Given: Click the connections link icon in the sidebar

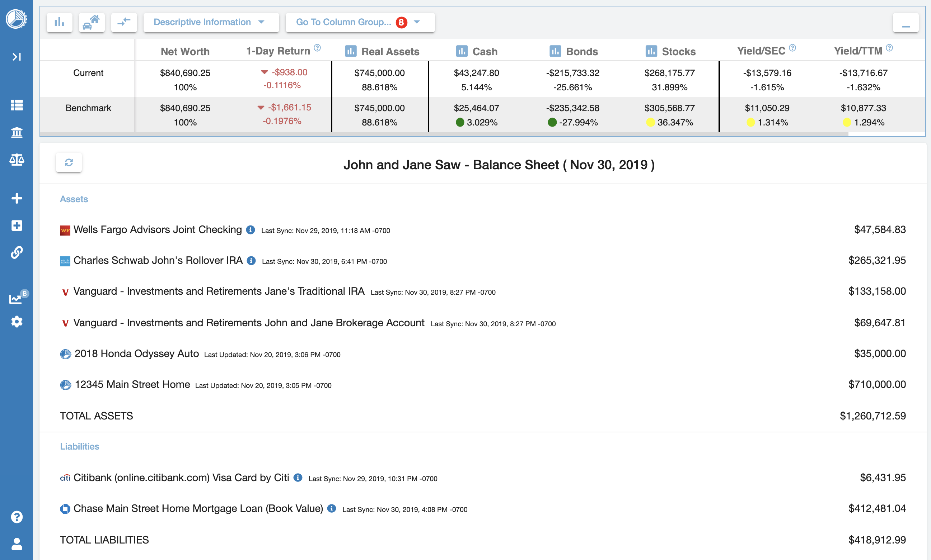Looking at the screenshot, I should click(x=17, y=252).
